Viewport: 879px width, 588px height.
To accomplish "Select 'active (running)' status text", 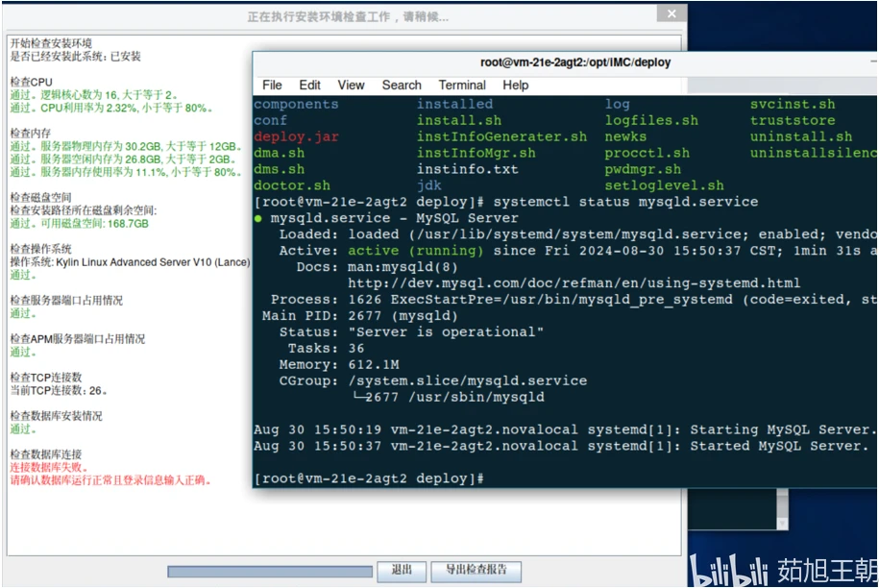I will [415, 251].
